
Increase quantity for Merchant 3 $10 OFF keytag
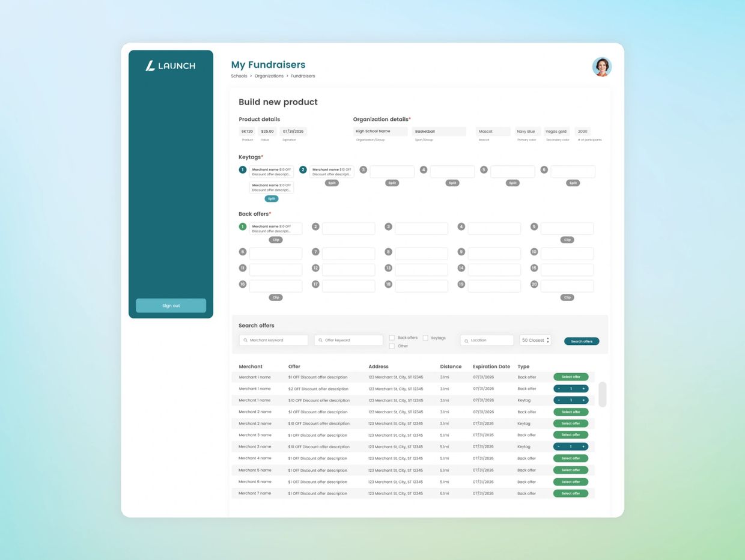(x=583, y=446)
